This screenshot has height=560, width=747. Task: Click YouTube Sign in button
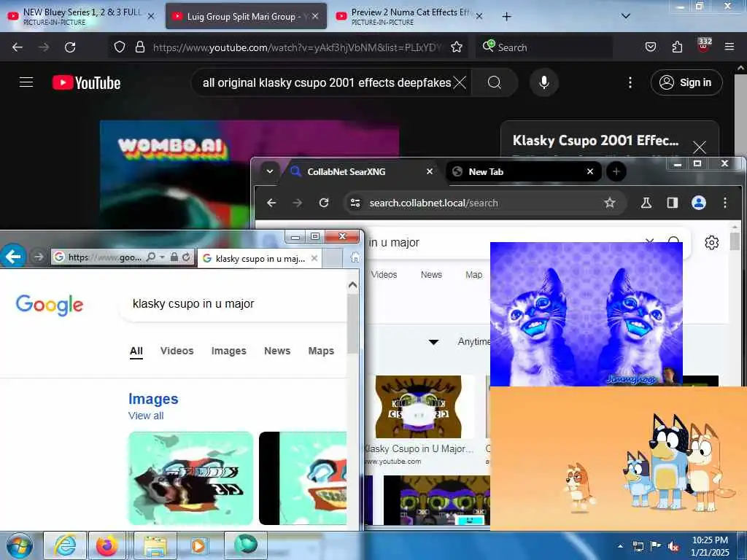(686, 82)
